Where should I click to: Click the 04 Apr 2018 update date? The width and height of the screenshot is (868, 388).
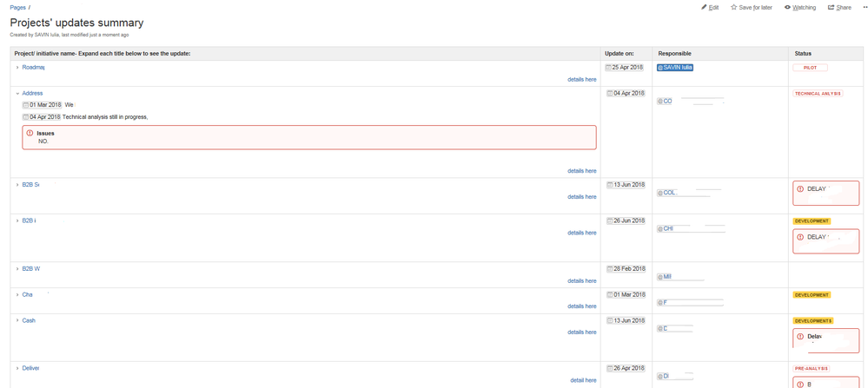click(x=626, y=94)
